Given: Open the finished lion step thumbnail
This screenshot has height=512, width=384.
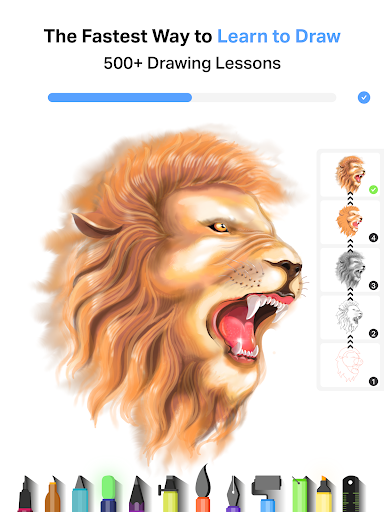Looking at the screenshot, I should 350,175.
